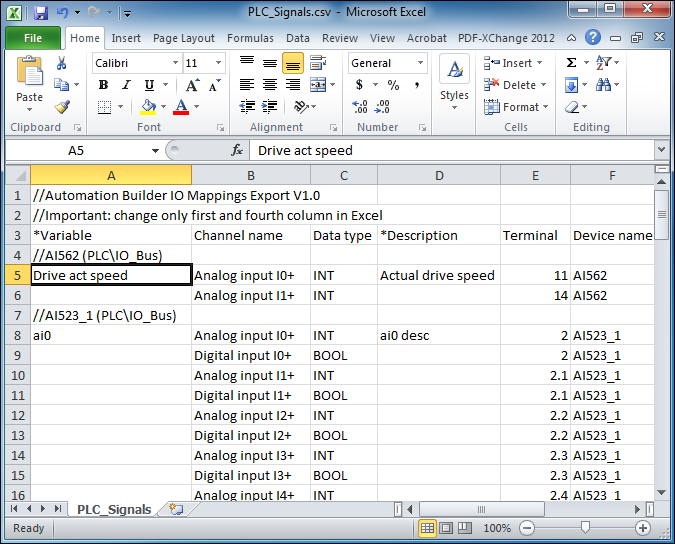Click Accounting Number Format dollar icon

[x=359, y=85]
